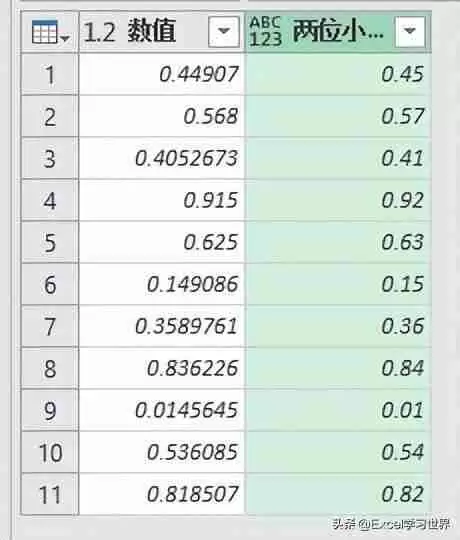460x540 pixels.
Task: Select the 数值 column header
Action: tap(162, 32)
